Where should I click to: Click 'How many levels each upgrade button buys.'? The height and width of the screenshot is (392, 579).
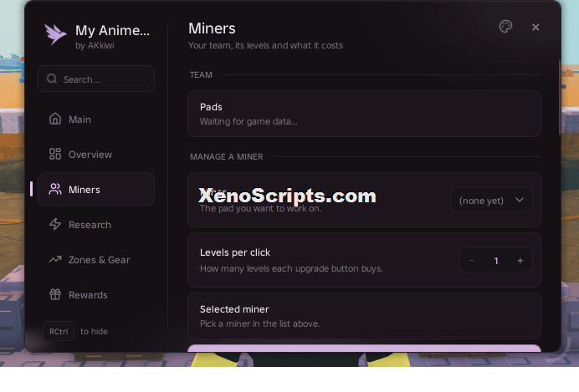[291, 268]
